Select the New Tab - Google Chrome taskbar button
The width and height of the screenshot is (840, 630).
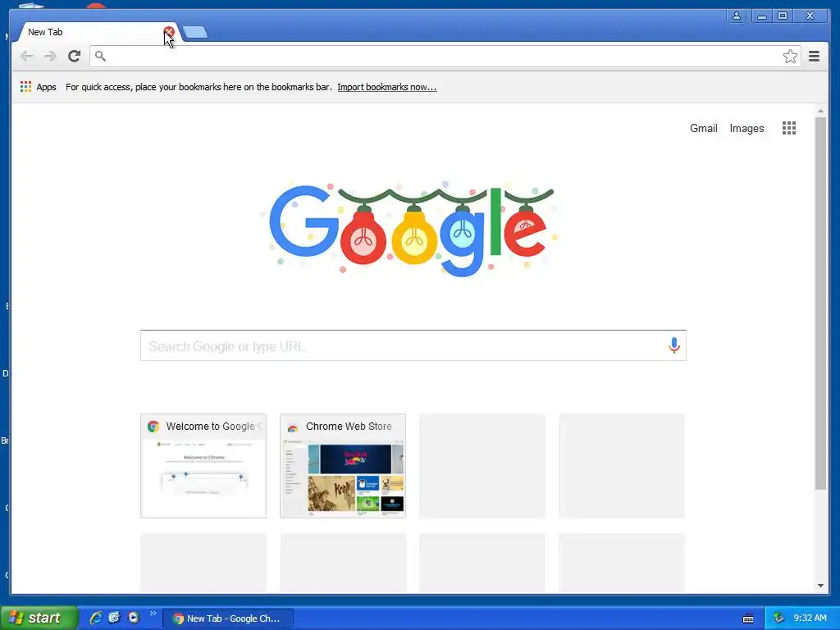(x=228, y=619)
